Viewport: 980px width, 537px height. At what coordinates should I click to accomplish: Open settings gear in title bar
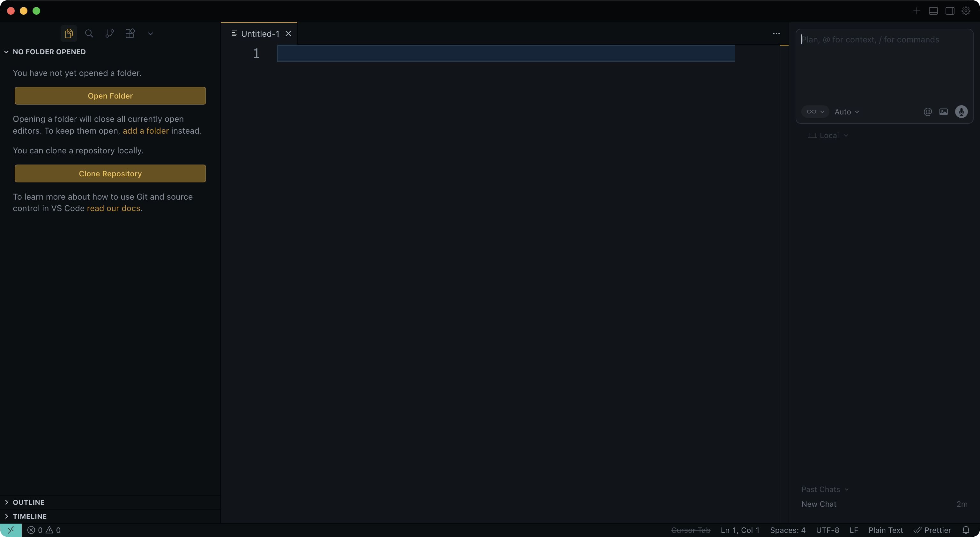(966, 11)
